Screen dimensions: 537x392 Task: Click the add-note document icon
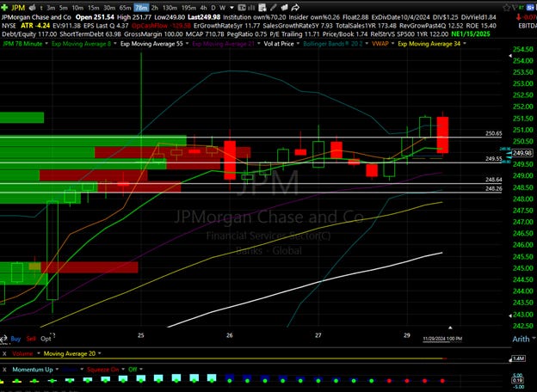[262, 7]
